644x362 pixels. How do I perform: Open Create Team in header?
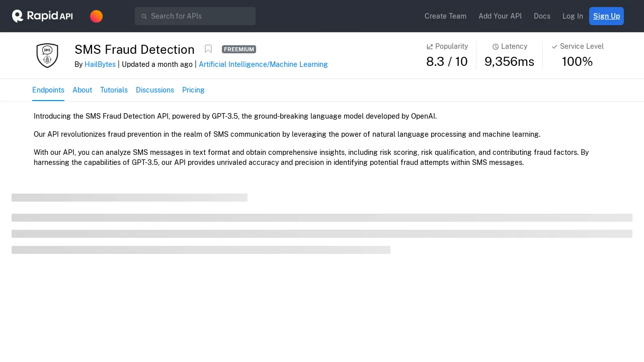click(445, 16)
